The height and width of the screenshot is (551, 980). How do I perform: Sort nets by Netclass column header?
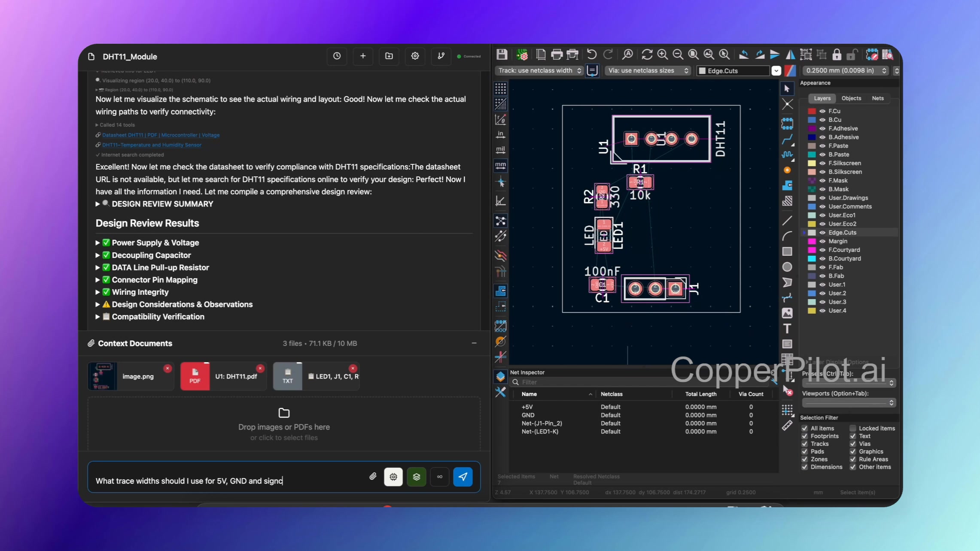point(612,394)
